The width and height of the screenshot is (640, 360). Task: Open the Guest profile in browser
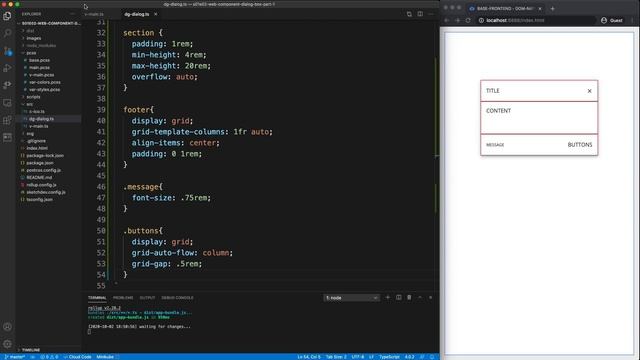pos(612,20)
